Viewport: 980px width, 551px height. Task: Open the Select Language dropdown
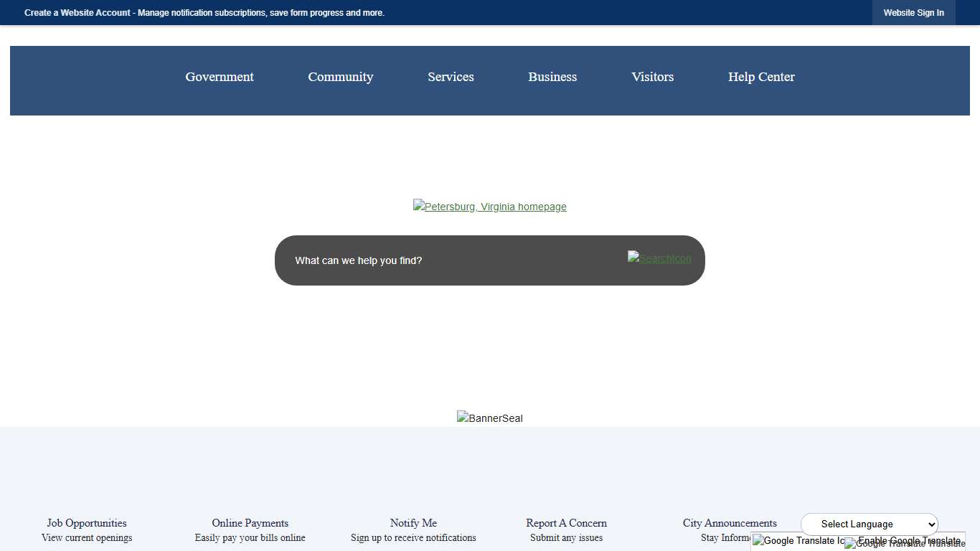click(869, 524)
